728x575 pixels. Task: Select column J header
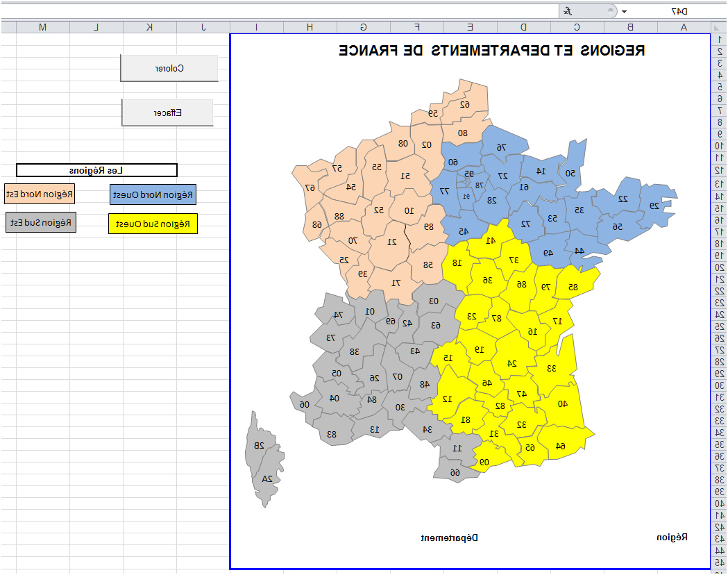pos(203,27)
